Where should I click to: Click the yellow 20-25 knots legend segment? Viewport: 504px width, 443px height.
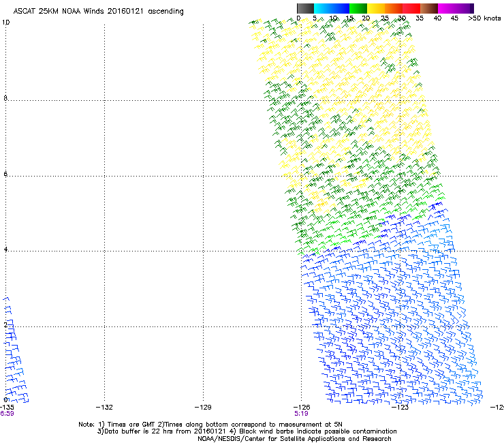tap(376, 8)
